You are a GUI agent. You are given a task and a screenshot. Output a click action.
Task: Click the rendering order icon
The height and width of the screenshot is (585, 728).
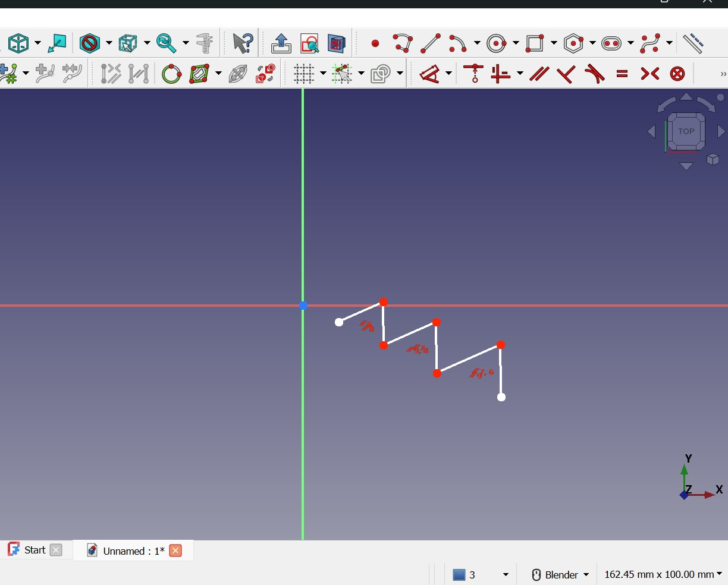coord(381,74)
